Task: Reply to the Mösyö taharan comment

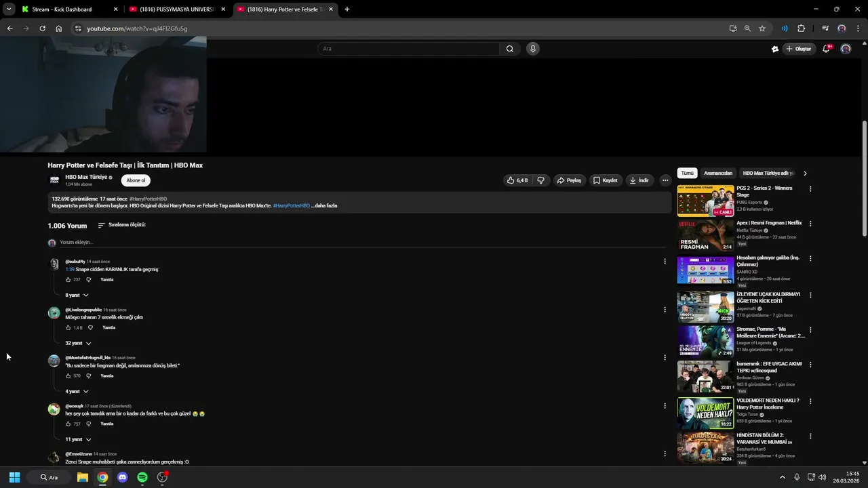Action: pos(108,327)
